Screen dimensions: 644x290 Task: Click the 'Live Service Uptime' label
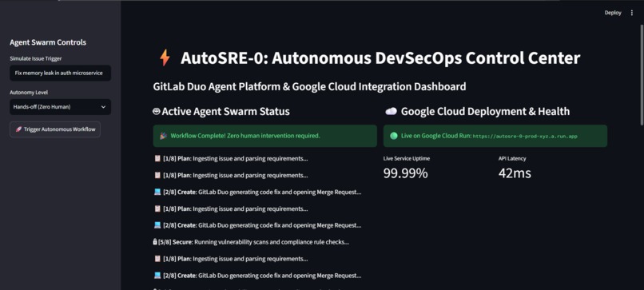(407, 158)
